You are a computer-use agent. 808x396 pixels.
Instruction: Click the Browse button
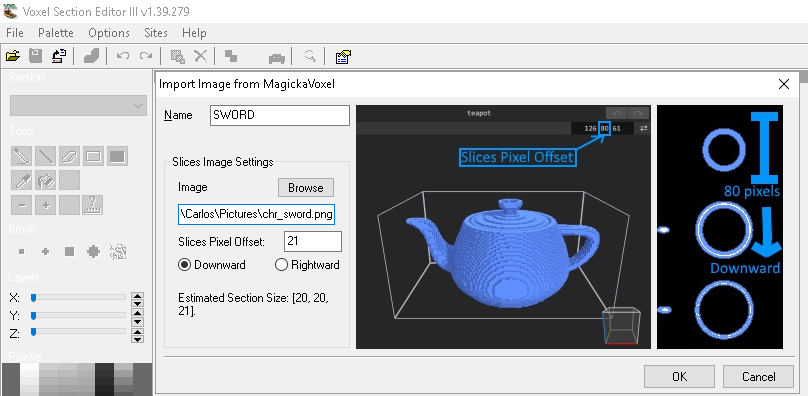(x=306, y=188)
